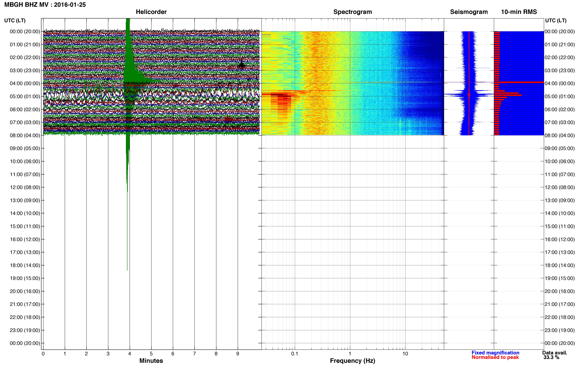Click minute tick label '4' on helicorder axis
The width and height of the screenshot is (588, 368).
[130, 354]
